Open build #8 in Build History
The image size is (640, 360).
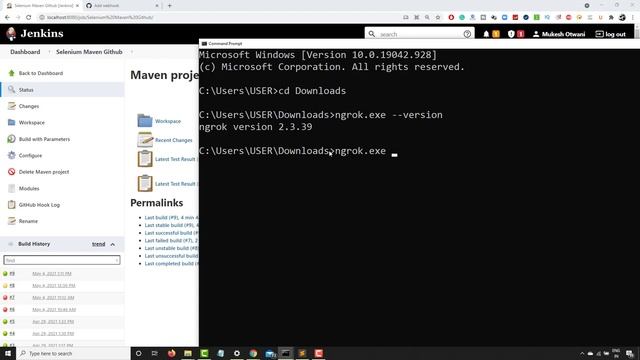point(12,285)
